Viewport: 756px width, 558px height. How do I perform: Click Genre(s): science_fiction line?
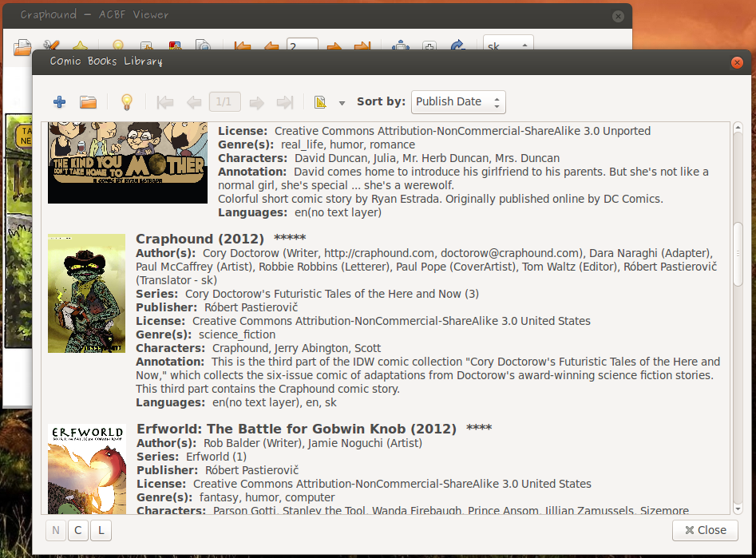tap(206, 334)
